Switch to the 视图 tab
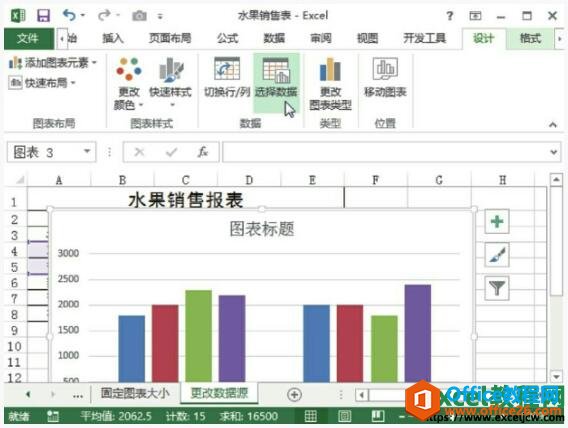 (x=368, y=38)
